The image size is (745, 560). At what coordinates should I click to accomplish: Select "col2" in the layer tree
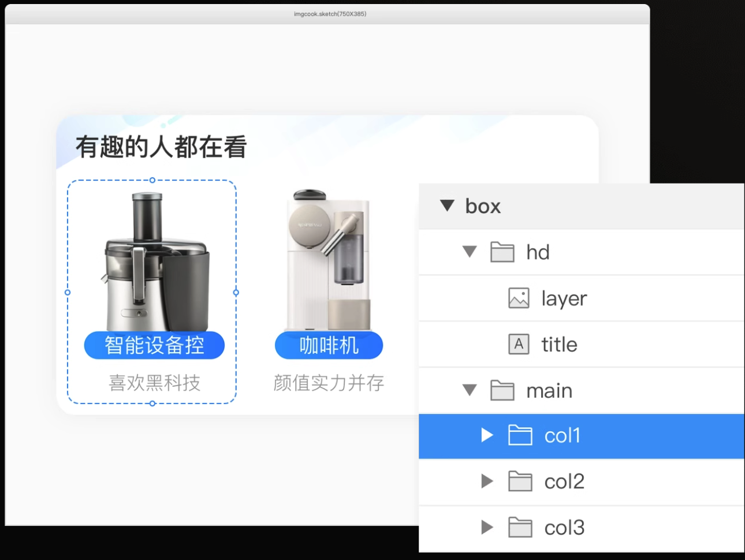coord(564,481)
